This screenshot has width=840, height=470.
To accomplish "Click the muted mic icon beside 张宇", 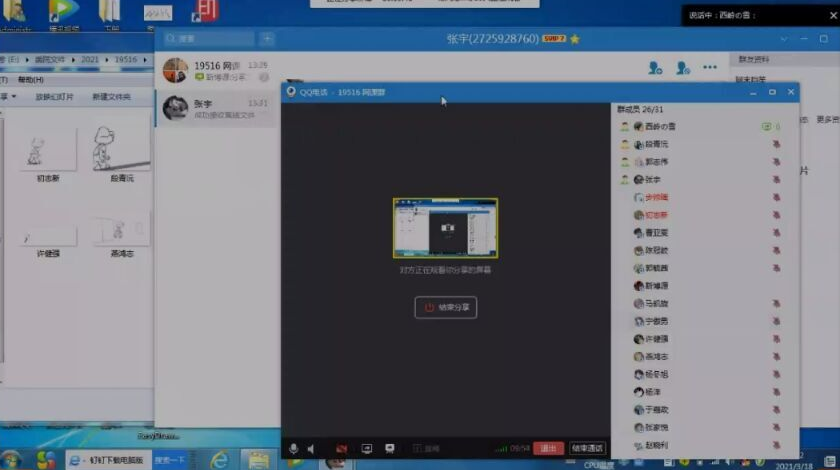I will point(776,180).
